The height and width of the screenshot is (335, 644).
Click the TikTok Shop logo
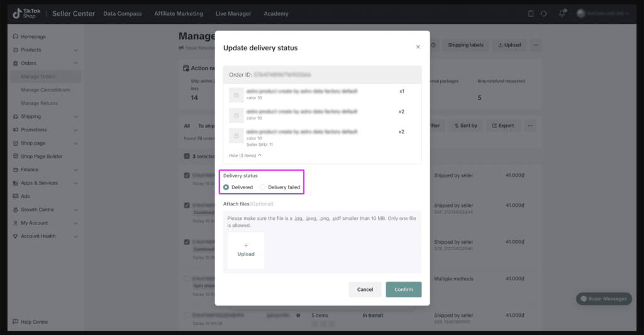tap(27, 14)
